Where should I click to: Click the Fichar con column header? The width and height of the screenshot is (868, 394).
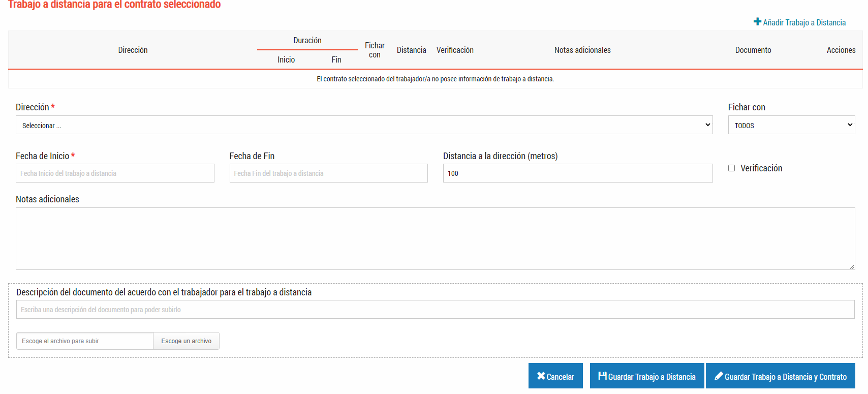375,50
